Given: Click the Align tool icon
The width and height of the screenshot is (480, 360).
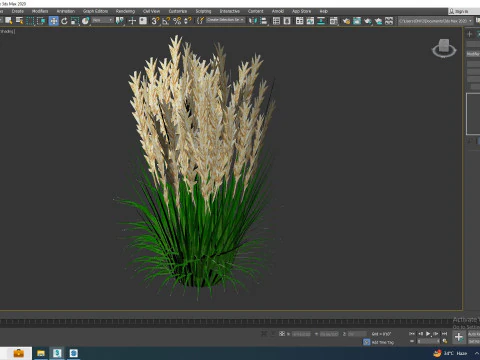Looking at the screenshot, I should click(x=263, y=21).
